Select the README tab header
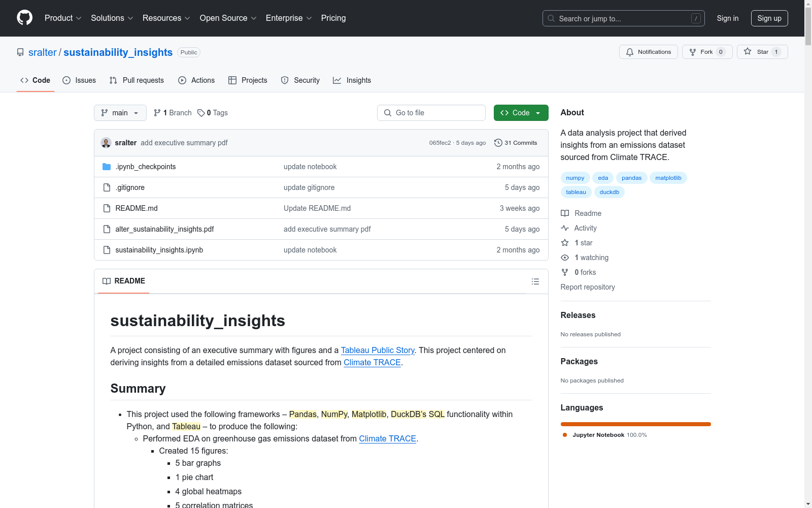Viewport: 812px width, 508px height. click(124, 281)
